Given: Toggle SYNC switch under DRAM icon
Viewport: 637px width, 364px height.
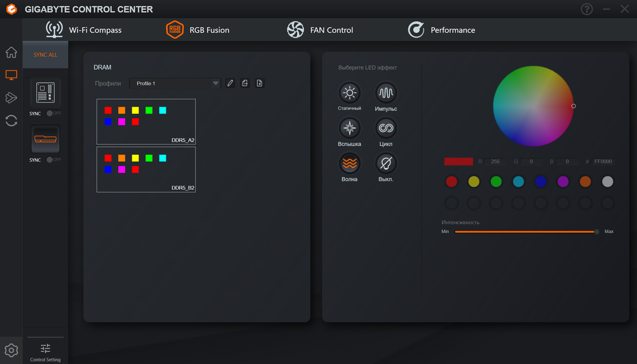Looking at the screenshot, I should [x=53, y=160].
